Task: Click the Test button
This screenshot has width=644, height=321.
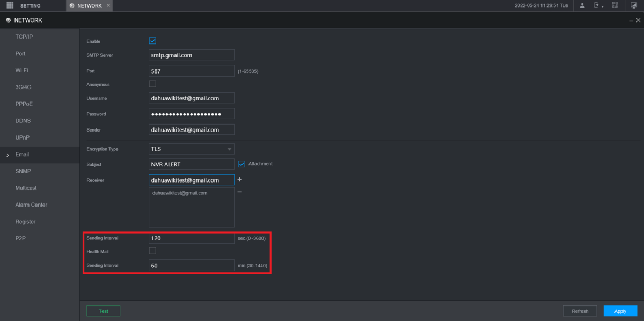Action: click(103, 311)
